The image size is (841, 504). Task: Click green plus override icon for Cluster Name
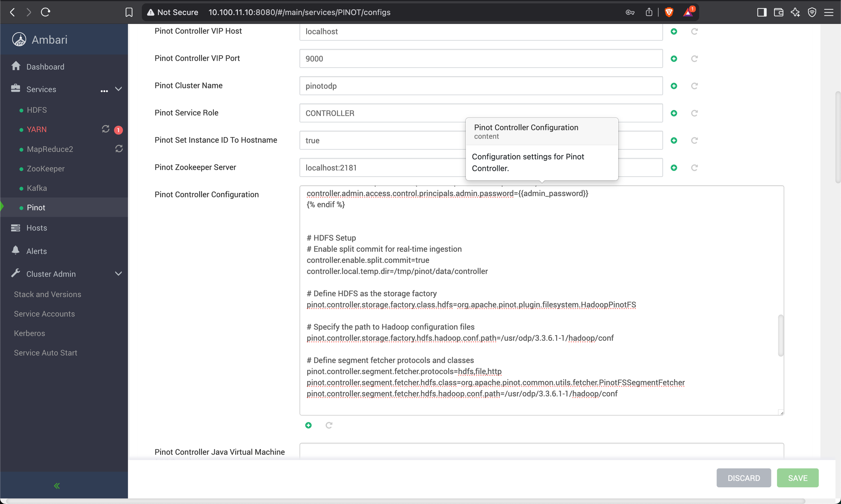674,86
